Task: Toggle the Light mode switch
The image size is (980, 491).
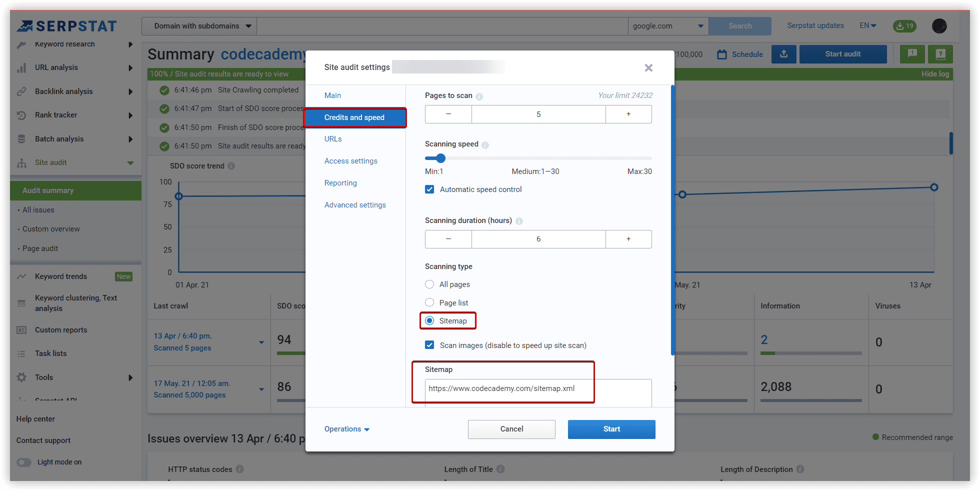Action: point(24,462)
